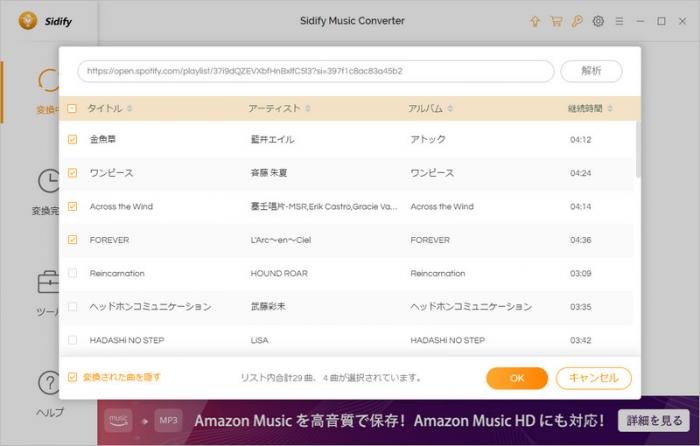Sort by アーティスト column arrows
This screenshot has height=446, width=700.
308,108
